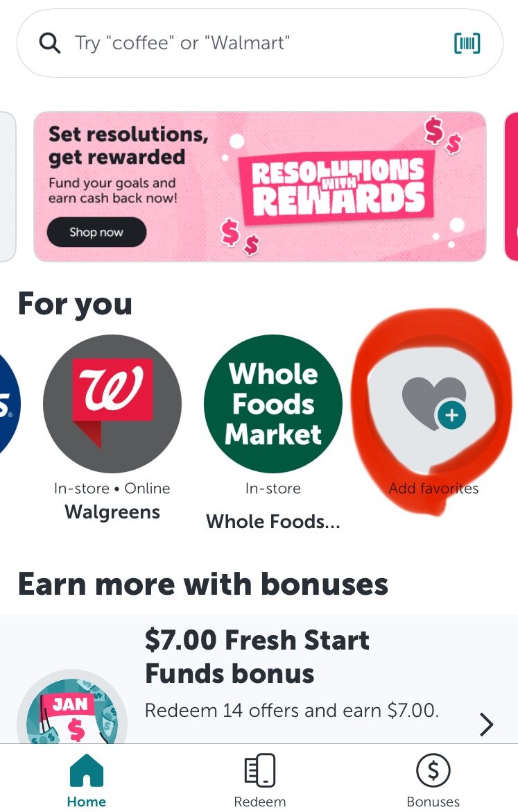Expand the Fresh Start Funds bonus chevron
This screenshot has width=518, height=812.
tap(486, 724)
